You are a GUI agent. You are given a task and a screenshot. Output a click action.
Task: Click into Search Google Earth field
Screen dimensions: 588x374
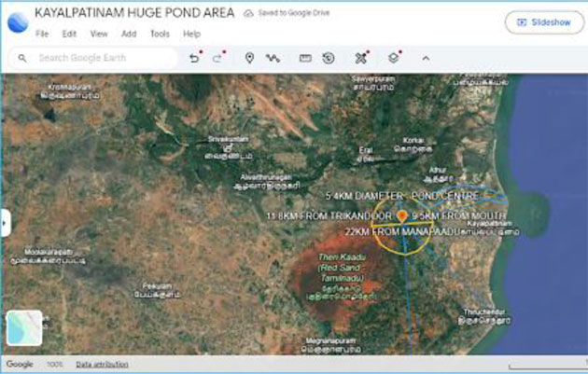pos(93,58)
